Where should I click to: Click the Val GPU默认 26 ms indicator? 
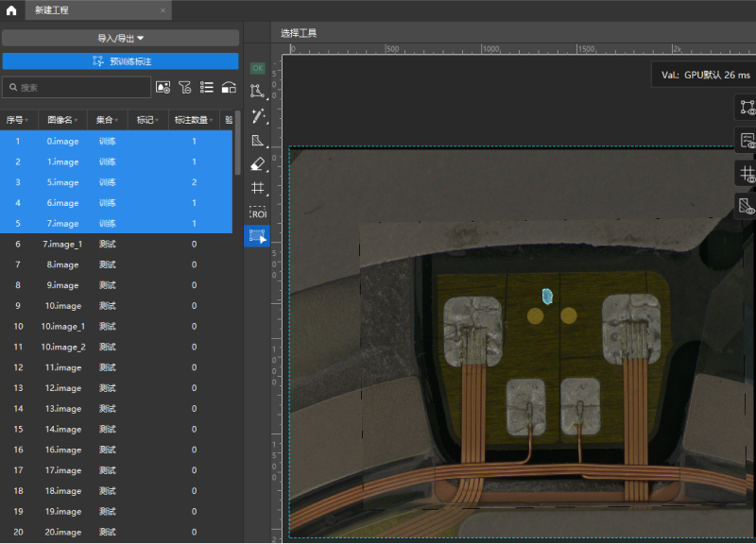(705, 75)
